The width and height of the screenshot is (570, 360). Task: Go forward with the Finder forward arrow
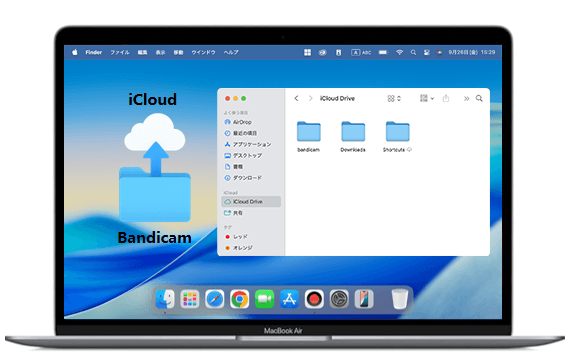pos(310,98)
